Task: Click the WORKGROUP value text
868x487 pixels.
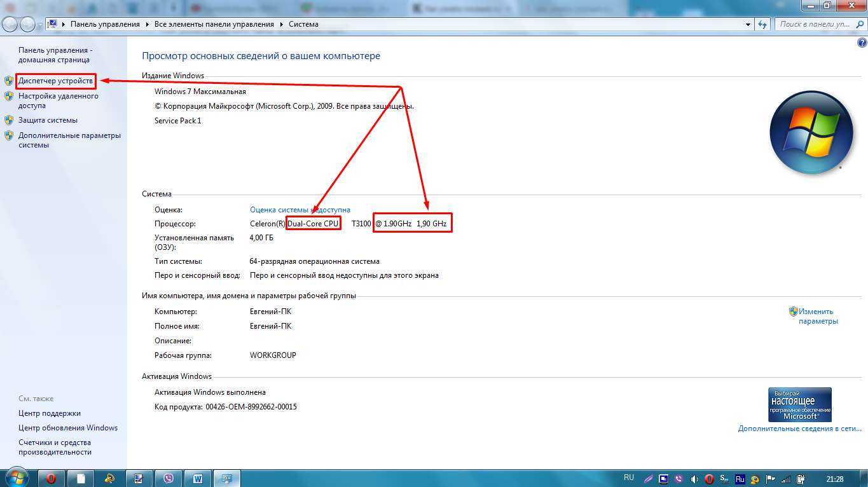Action: 273,355
